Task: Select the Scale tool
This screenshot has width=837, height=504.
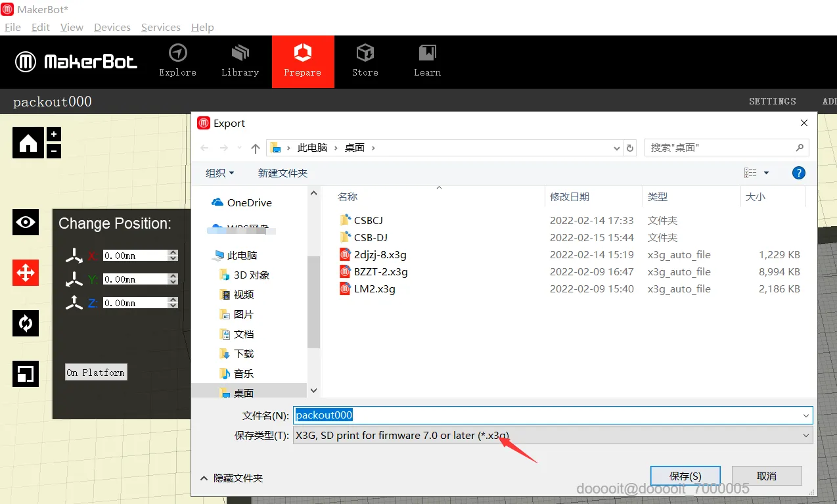Action: coord(26,374)
